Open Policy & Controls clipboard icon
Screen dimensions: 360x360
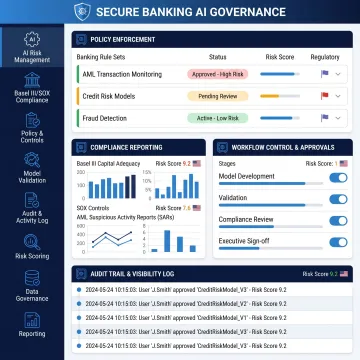[x=32, y=120]
